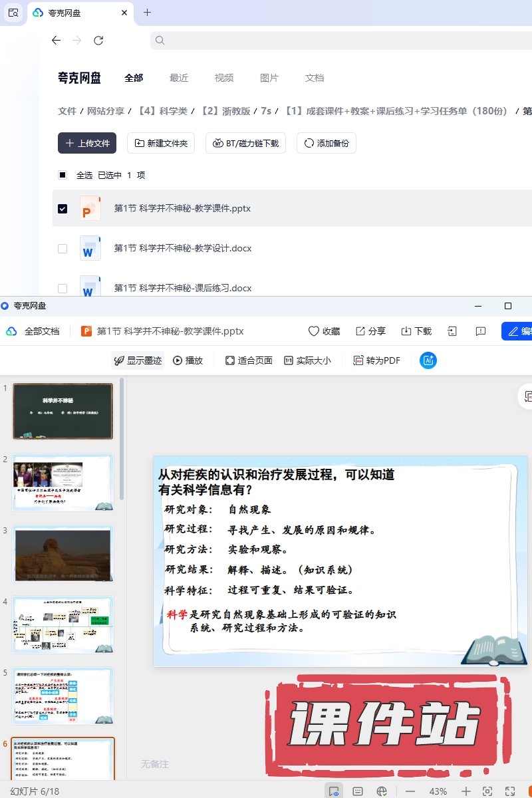Viewport: 532px width, 798px height.
Task: Toggle the 全选 select-all checkbox
Action: (63, 176)
